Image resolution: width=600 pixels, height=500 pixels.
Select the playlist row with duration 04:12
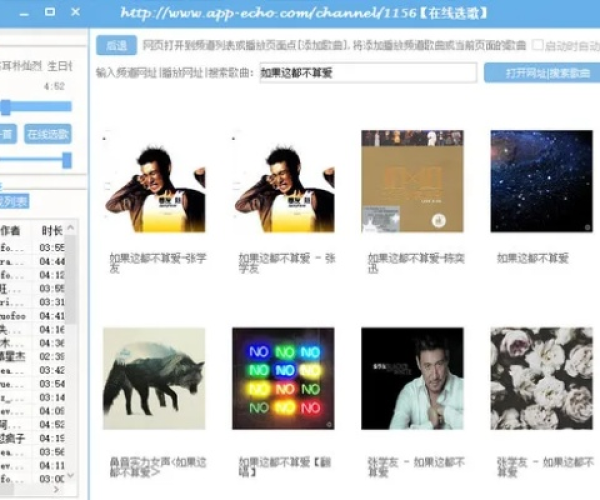pyautogui.click(x=33, y=275)
